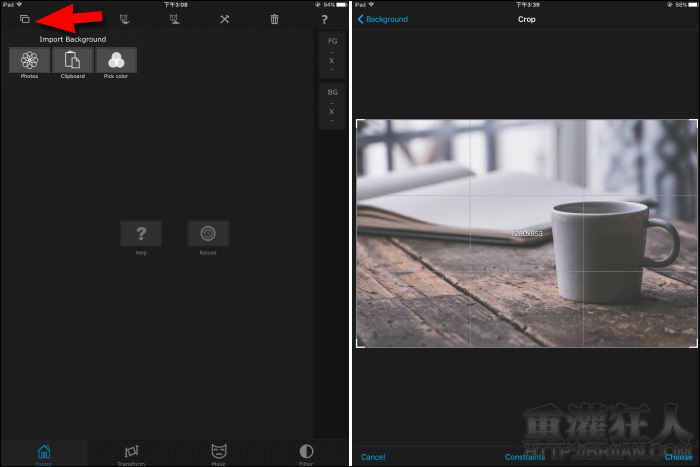Screen dimensions: 700x467
Task: Tap the trash can delete icon
Action: click(x=274, y=19)
